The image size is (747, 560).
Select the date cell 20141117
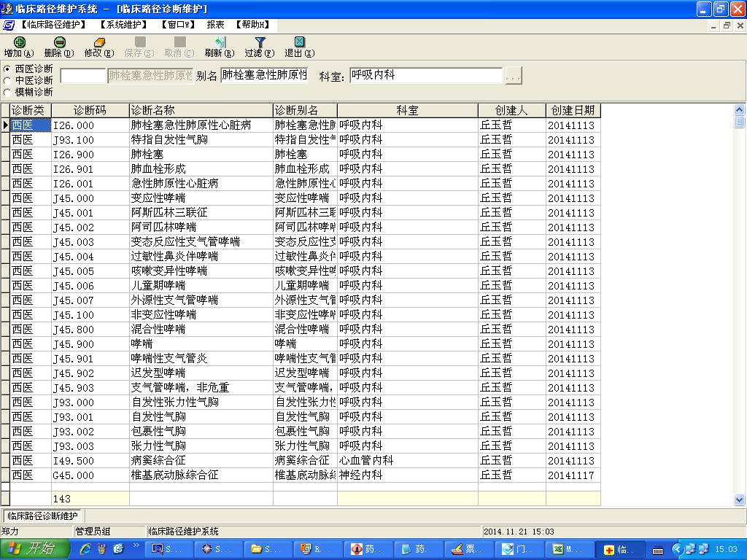pyautogui.click(x=573, y=475)
